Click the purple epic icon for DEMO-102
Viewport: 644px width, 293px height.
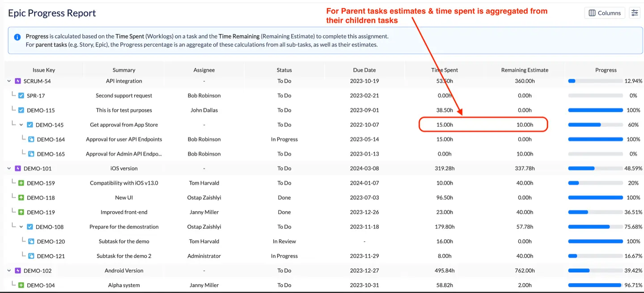click(18, 271)
